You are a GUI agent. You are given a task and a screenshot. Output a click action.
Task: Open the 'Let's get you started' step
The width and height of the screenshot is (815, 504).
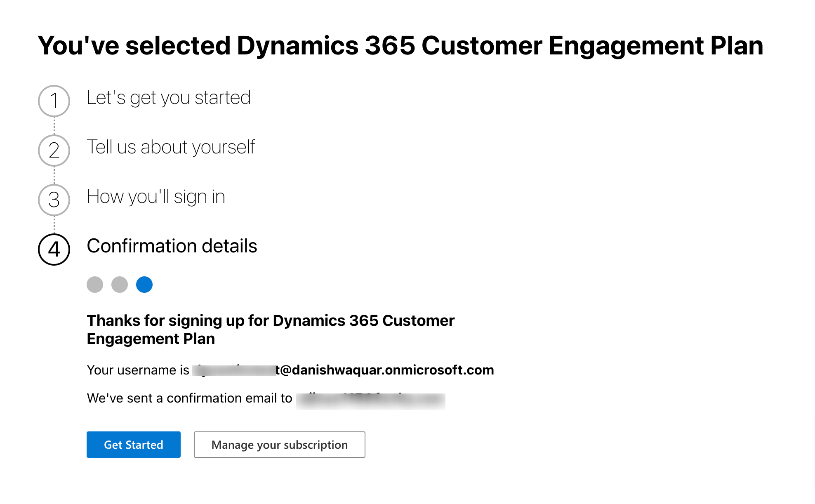(x=168, y=97)
